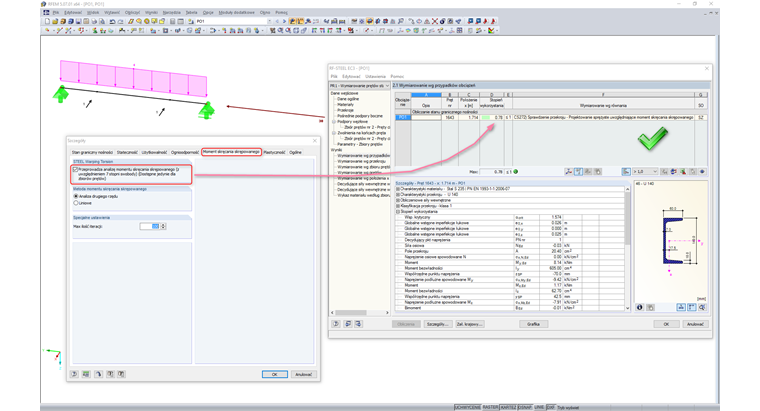Click third icon in Szczegóły footer
Viewport: 760px width, 411px height.
[98, 374]
